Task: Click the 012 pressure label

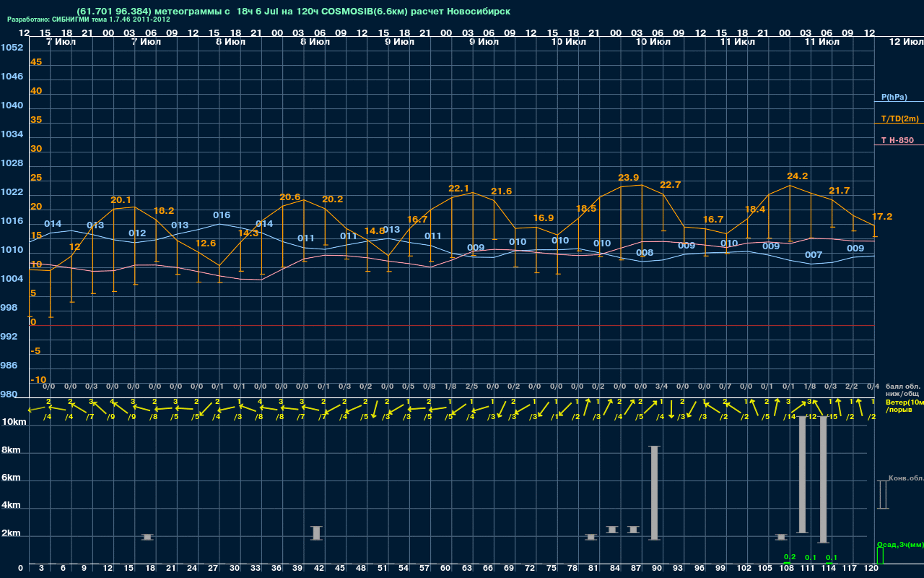Action: (137, 233)
